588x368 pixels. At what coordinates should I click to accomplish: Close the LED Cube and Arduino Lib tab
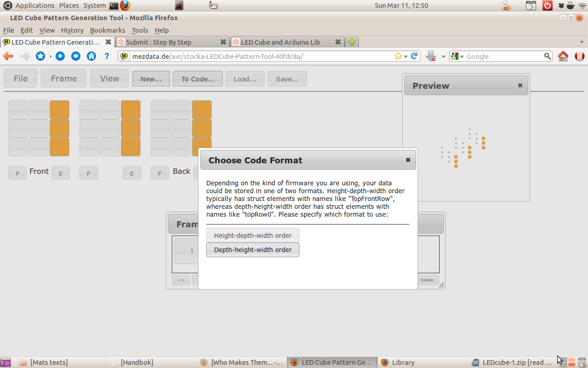point(338,42)
